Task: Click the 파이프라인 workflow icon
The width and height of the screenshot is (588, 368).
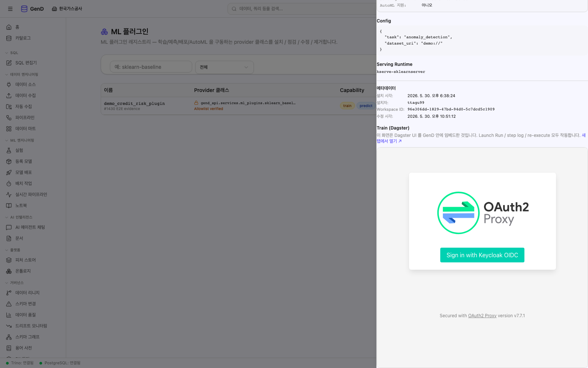Action: point(9,118)
